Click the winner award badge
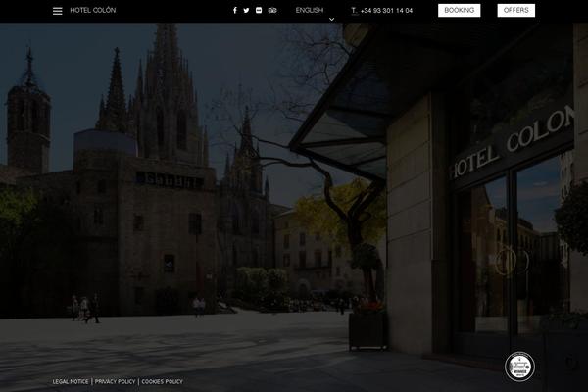The image size is (588, 392). click(x=519, y=367)
